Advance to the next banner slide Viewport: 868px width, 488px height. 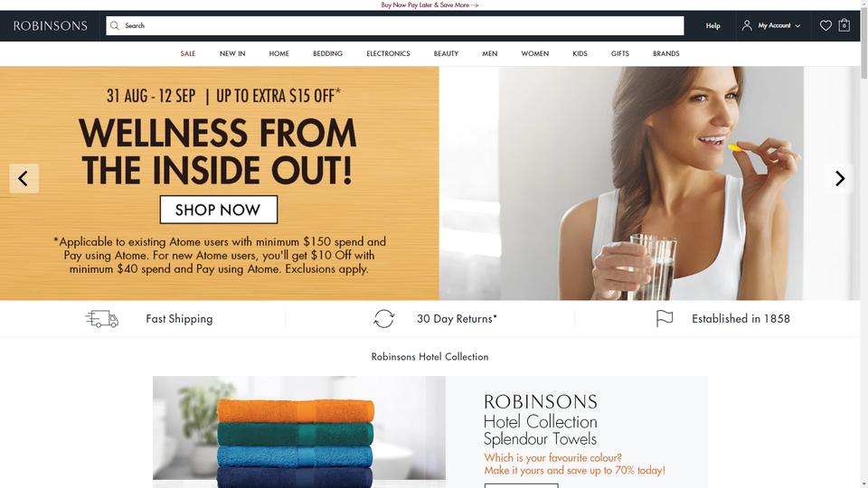point(839,178)
